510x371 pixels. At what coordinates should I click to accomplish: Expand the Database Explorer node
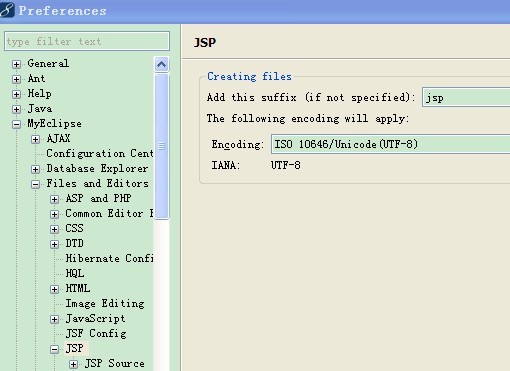coord(35,169)
